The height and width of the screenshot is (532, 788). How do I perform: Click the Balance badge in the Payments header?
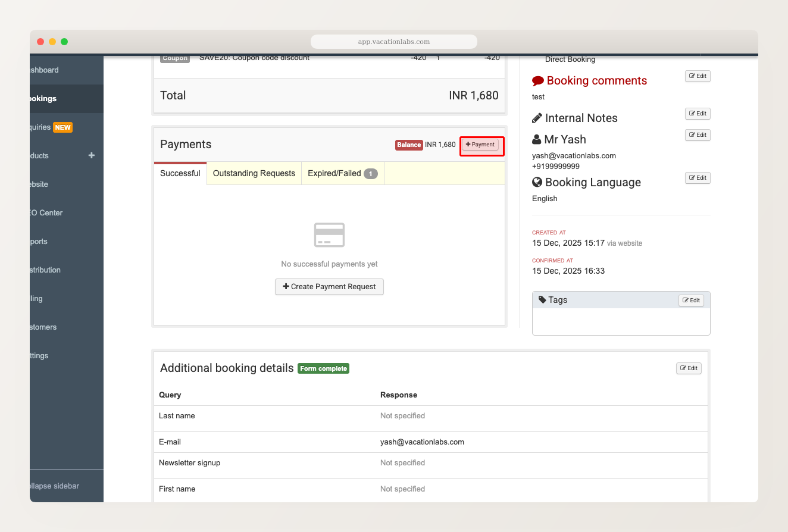pyautogui.click(x=409, y=145)
